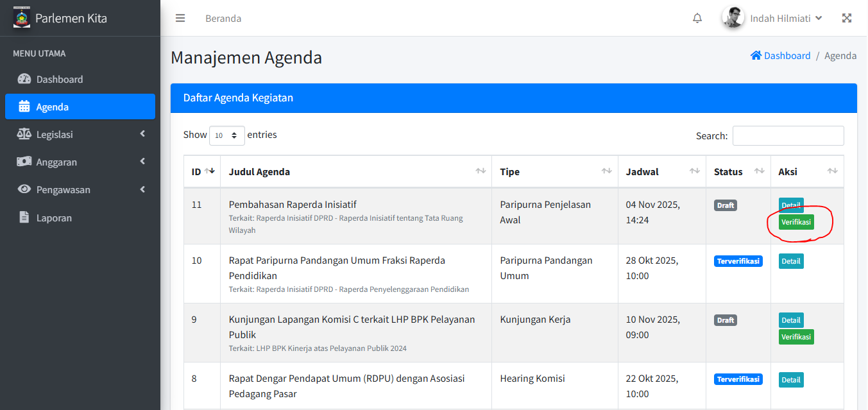Click the Search input field
This screenshot has width=868, height=410.
788,135
